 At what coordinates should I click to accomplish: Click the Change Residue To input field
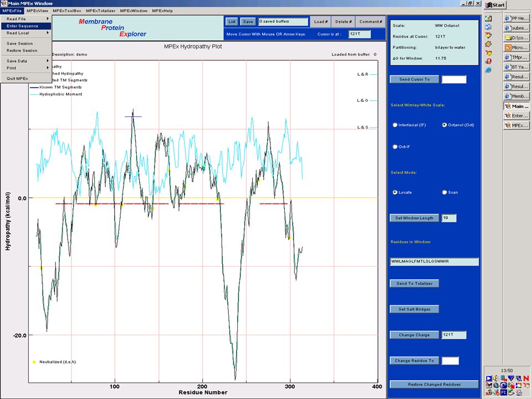click(450, 361)
